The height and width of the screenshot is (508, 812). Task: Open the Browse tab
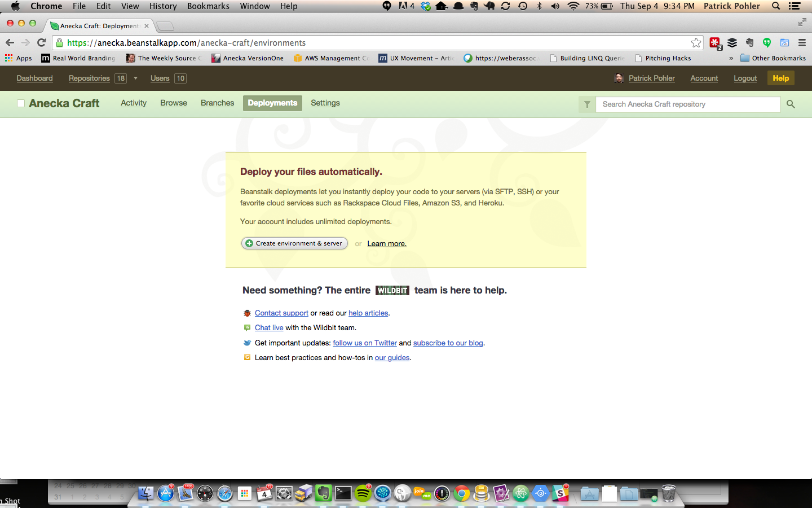[x=174, y=103]
